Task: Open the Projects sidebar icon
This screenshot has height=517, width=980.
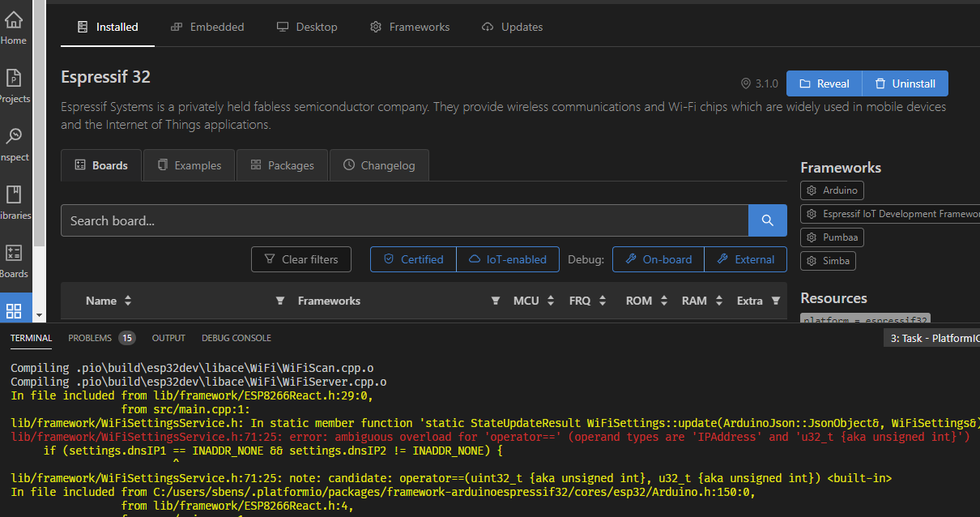Action: 14,85
